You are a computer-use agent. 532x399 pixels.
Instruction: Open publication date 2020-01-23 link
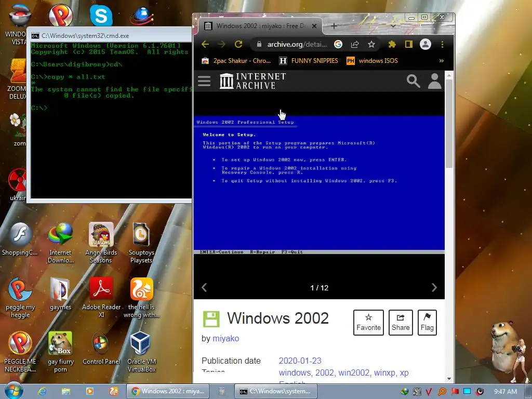tap(300, 361)
